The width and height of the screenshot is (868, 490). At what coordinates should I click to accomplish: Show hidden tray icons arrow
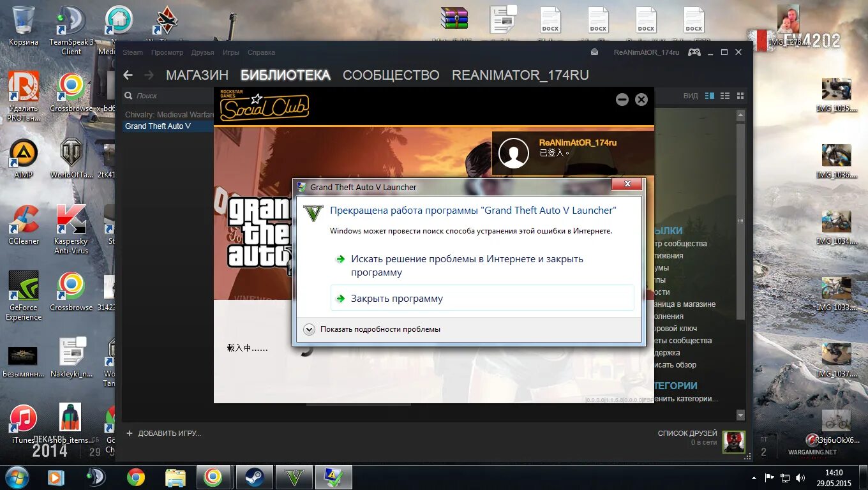click(x=754, y=478)
